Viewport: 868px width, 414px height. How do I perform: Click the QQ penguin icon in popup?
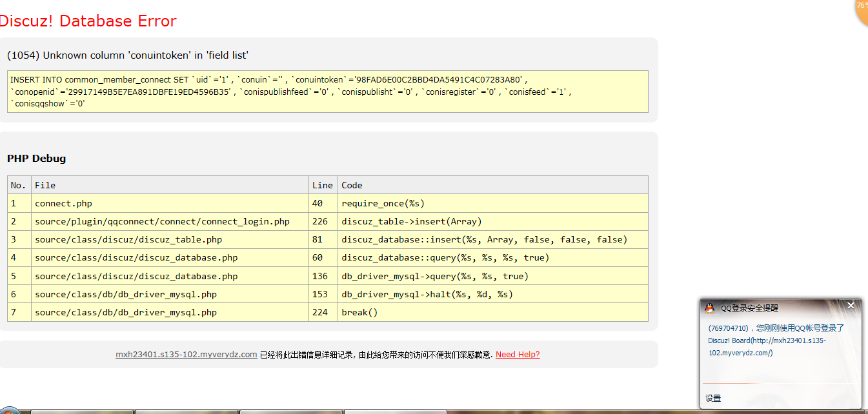709,308
